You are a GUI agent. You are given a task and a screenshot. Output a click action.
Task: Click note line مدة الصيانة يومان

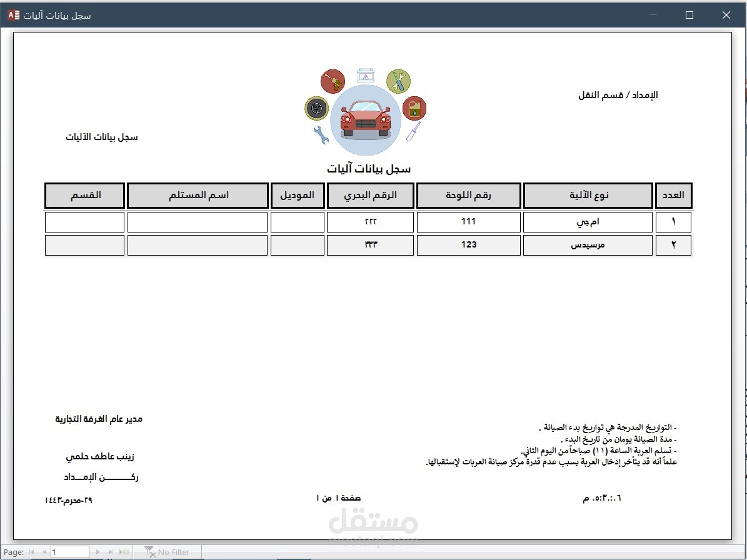(618, 439)
